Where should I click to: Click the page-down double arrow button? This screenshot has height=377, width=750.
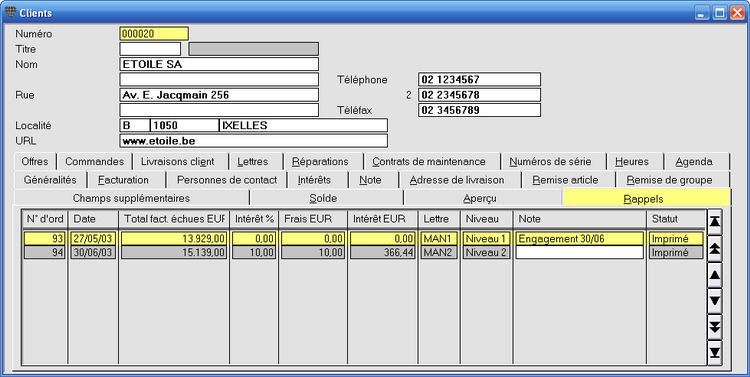tap(715, 327)
